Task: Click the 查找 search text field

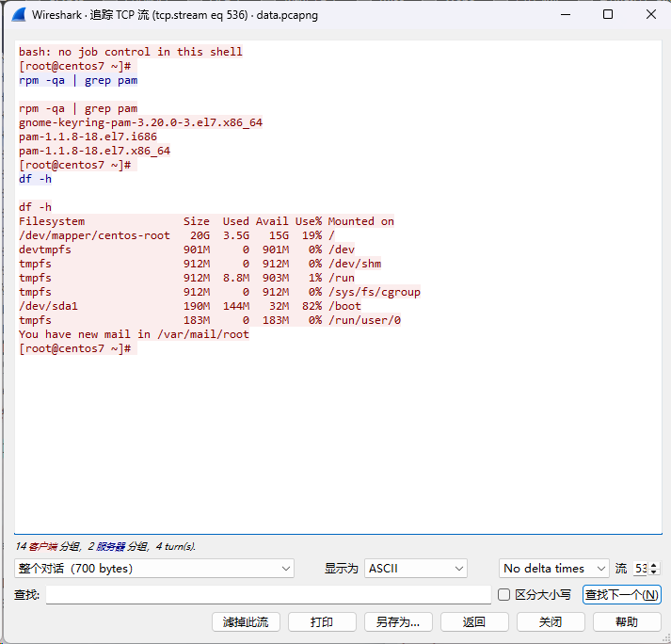Action: [268, 595]
